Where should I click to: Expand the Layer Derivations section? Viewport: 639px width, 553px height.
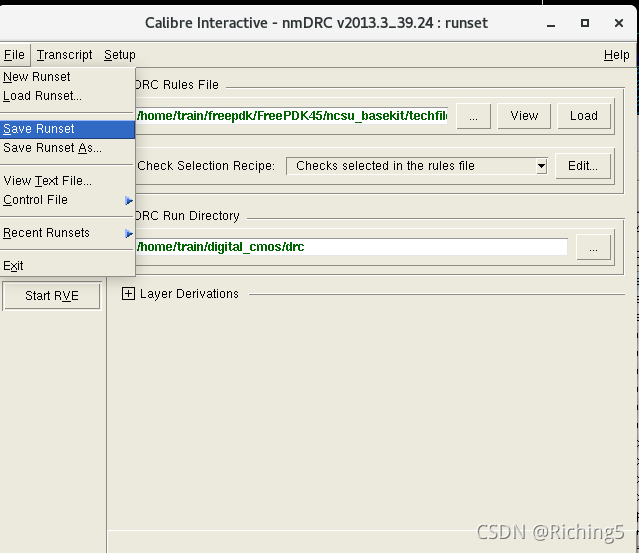128,294
